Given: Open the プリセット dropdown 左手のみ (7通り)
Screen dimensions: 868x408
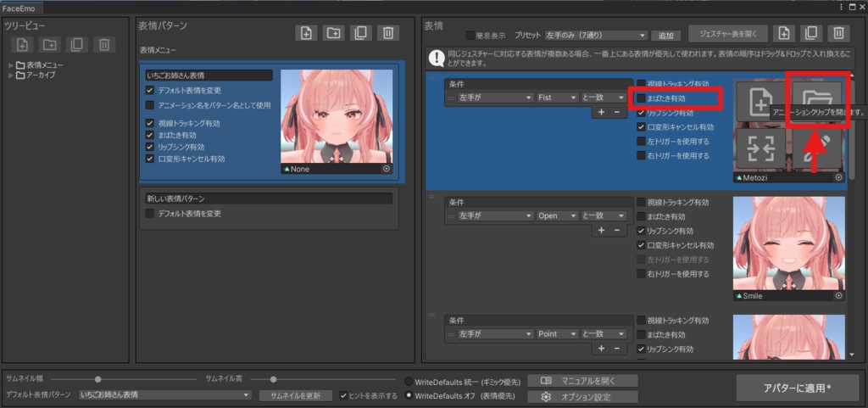Looking at the screenshot, I should point(596,36).
